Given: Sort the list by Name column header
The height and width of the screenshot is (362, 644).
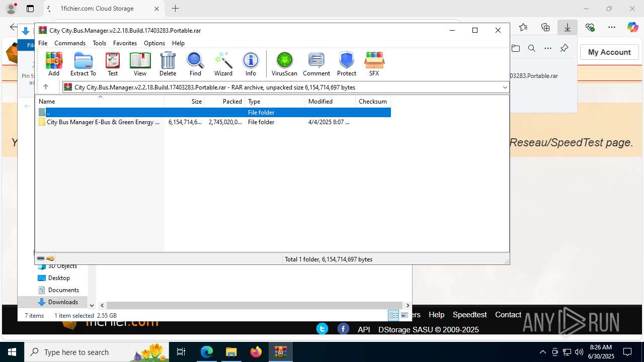Looking at the screenshot, I should tap(100, 101).
